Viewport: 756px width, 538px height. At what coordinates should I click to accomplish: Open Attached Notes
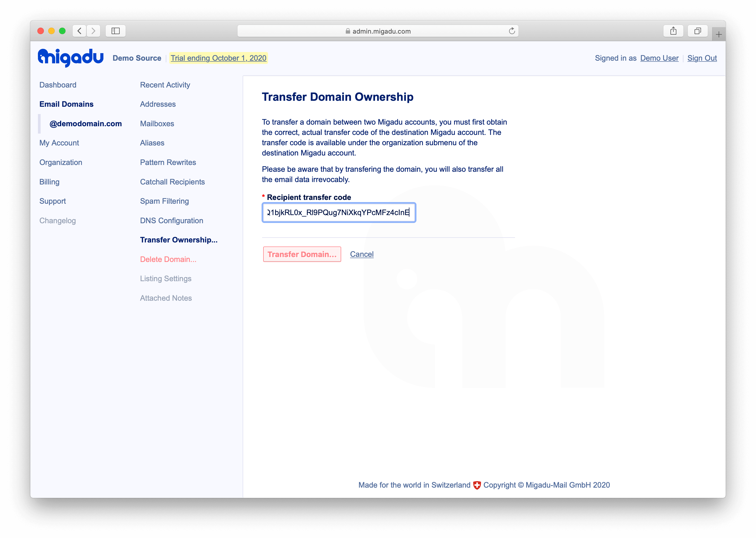[x=165, y=298]
